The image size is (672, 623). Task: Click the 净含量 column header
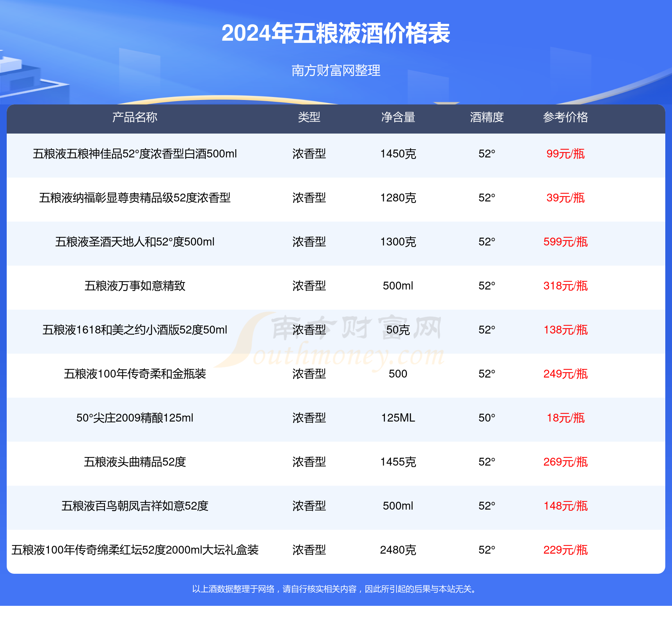click(398, 117)
